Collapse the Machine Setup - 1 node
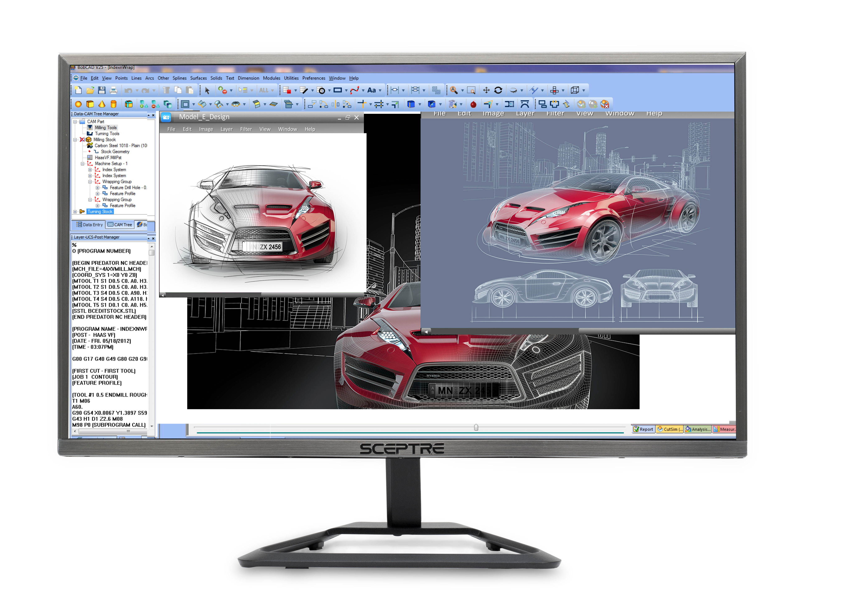Image resolution: width=847 pixels, height=616 pixels. tap(83, 164)
